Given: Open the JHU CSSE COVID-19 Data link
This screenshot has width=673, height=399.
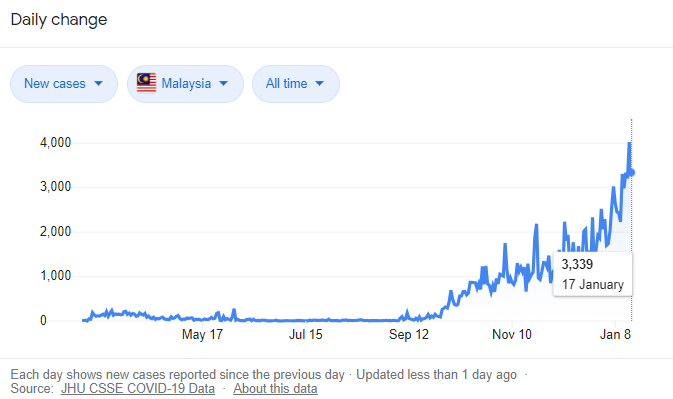Looking at the screenshot, I should 138,388.
